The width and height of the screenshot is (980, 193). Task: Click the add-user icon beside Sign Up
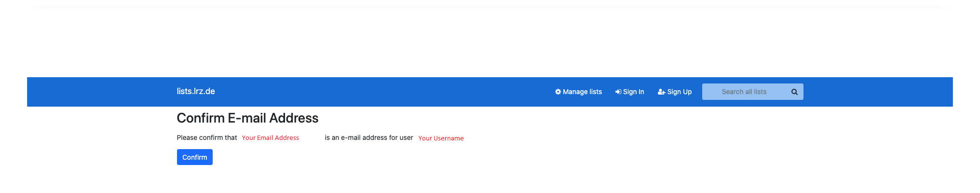click(661, 92)
